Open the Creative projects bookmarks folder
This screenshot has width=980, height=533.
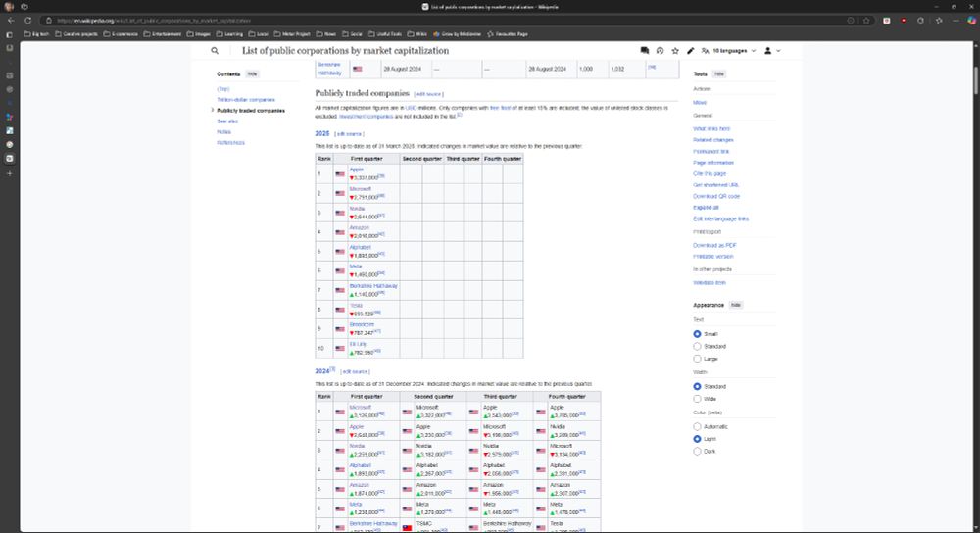coord(76,34)
